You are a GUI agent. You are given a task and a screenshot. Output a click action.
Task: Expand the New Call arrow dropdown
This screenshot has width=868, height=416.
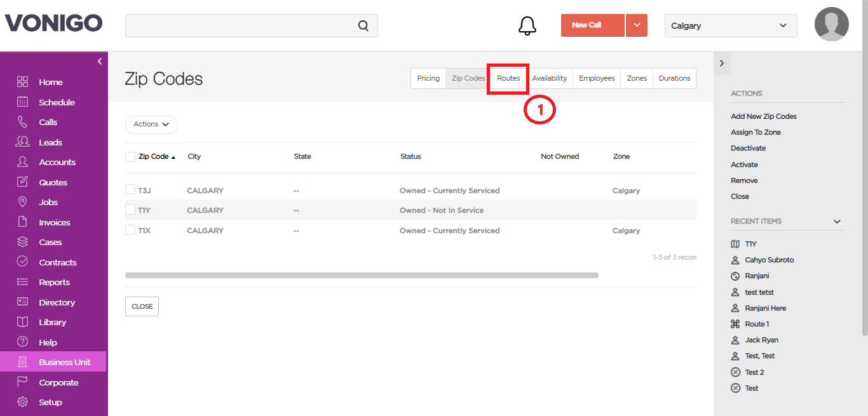pyautogui.click(x=637, y=25)
